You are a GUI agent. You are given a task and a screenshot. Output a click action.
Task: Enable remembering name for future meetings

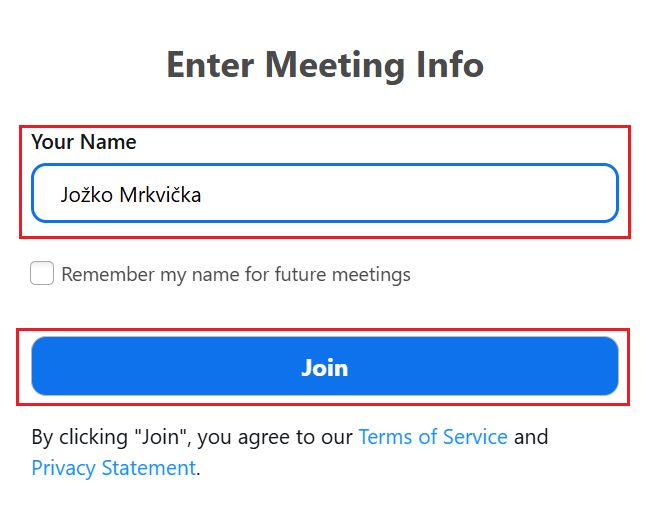(42, 273)
